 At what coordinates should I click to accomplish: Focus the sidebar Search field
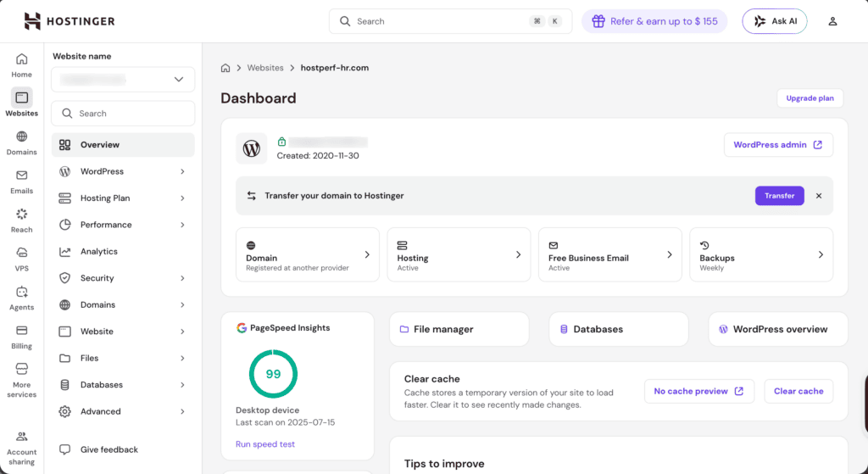pyautogui.click(x=123, y=113)
